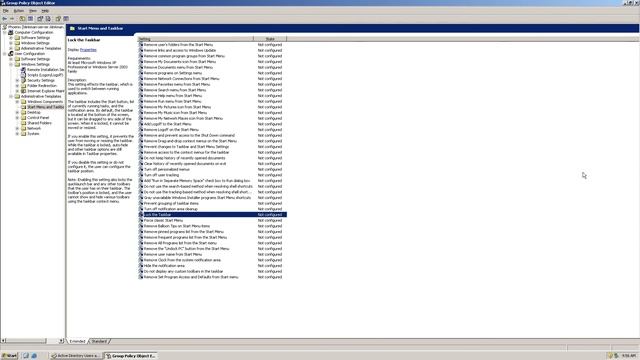Select 'Remove Search menu from Start Menu' row
The image size is (640, 360).
tap(212, 90)
